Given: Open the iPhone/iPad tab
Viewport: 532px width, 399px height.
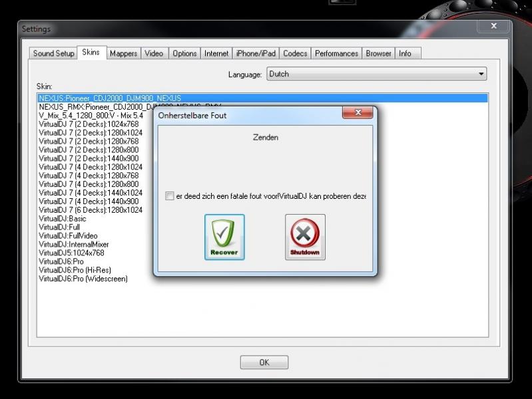Looking at the screenshot, I should point(256,54).
